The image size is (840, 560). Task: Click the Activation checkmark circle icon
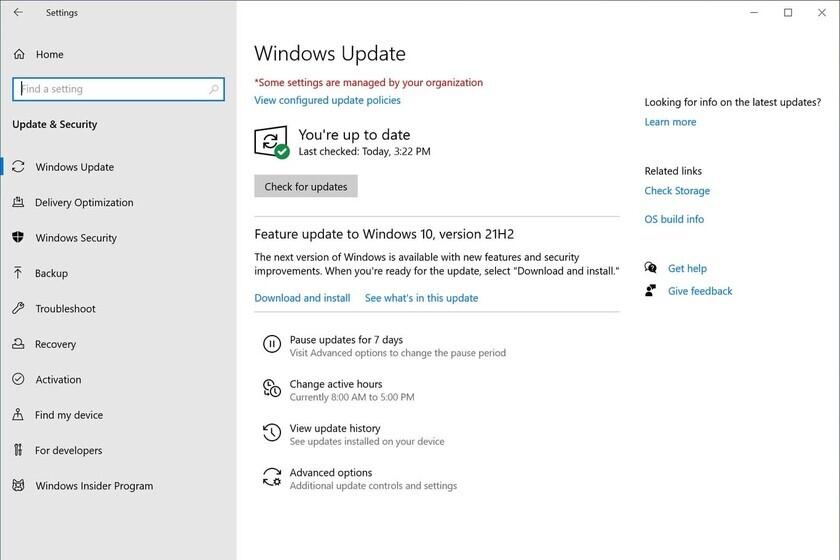18,379
